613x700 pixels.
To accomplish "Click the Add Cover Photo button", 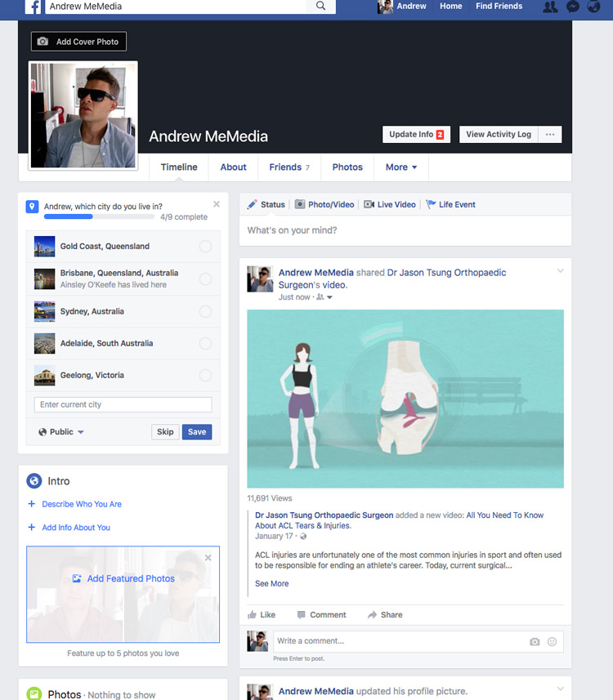I will [x=78, y=42].
